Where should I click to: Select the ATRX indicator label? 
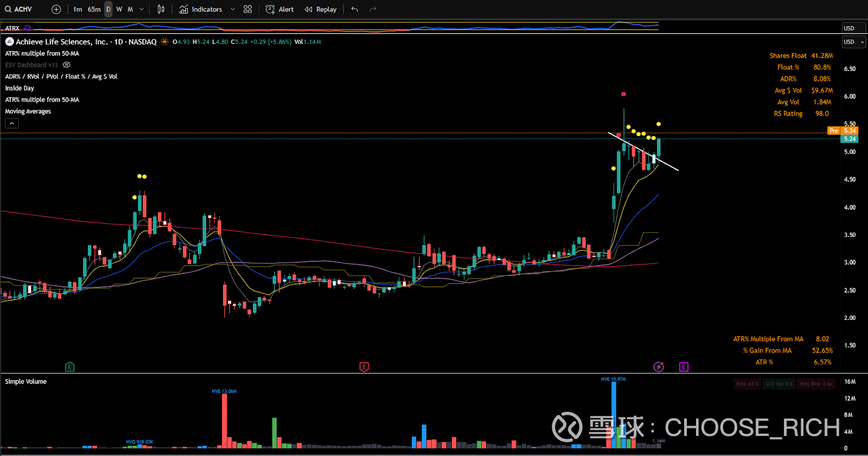coord(12,28)
